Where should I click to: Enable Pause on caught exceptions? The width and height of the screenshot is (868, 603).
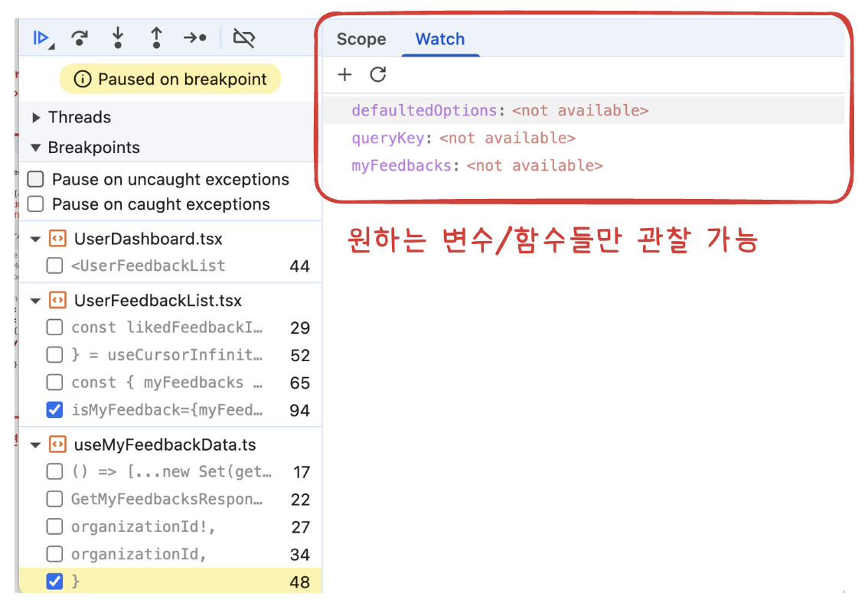click(x=35, y=204)
